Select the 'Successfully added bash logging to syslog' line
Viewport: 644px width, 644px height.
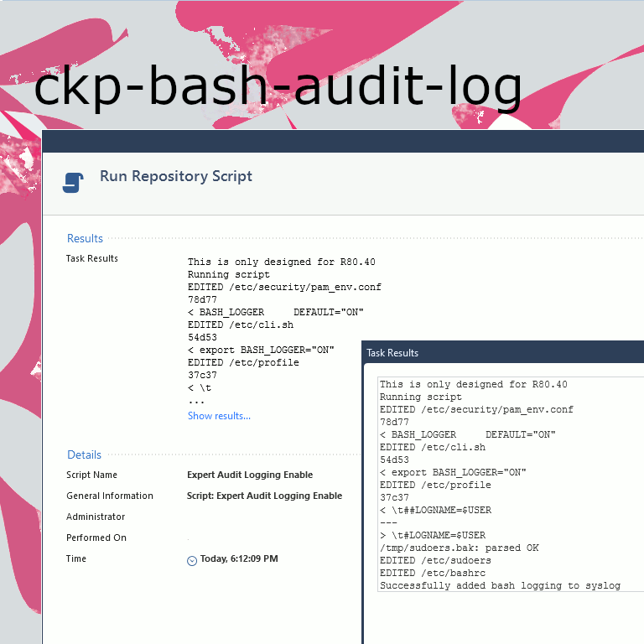500,585
